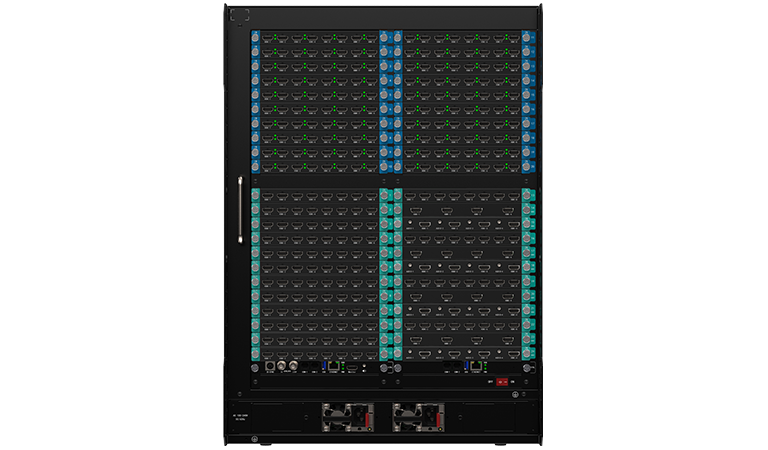Click the left power supply fan module
Screen dimensions: 768x450
(x=340, y=416)
